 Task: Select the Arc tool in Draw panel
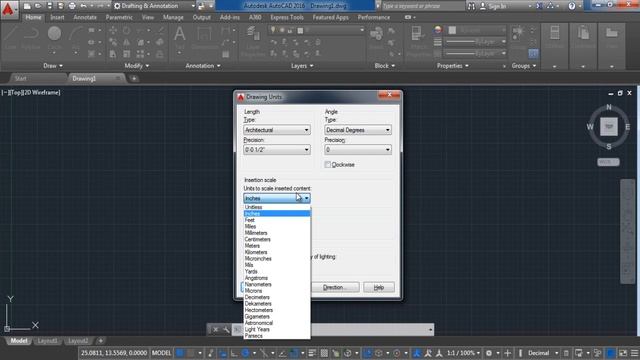coord(75,38)
